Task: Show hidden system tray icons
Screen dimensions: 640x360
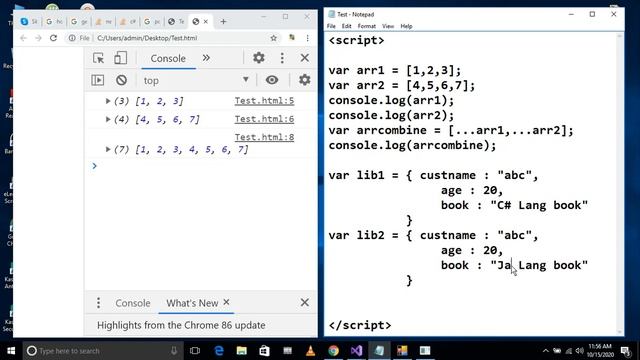Action: [546, 351]
